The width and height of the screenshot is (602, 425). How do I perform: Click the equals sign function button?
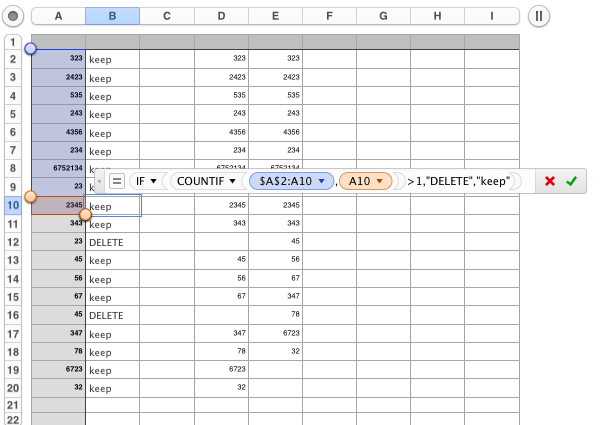117,181
